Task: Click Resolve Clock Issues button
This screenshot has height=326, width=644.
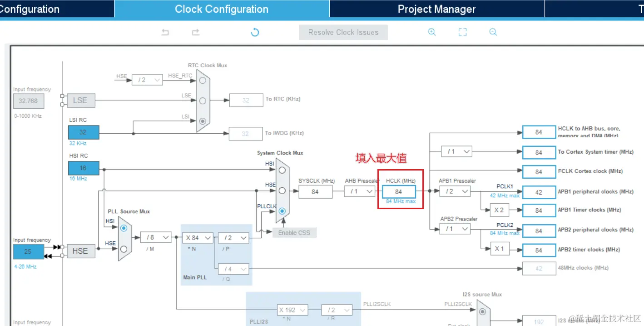Action: (x=343, y=32)
